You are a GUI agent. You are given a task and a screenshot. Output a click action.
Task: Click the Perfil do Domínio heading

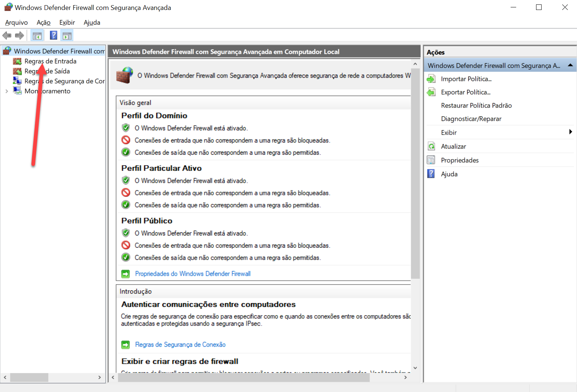coord(154,115)
